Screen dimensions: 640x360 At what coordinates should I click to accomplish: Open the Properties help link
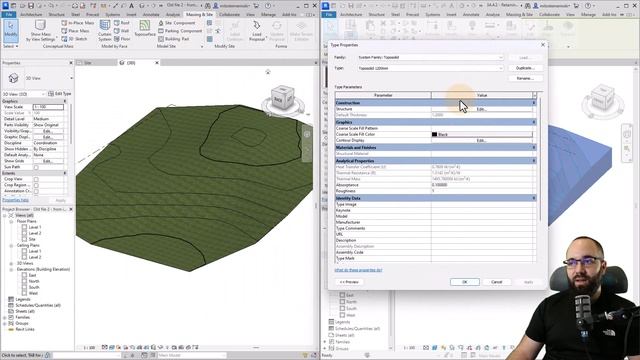pos(15,200)
